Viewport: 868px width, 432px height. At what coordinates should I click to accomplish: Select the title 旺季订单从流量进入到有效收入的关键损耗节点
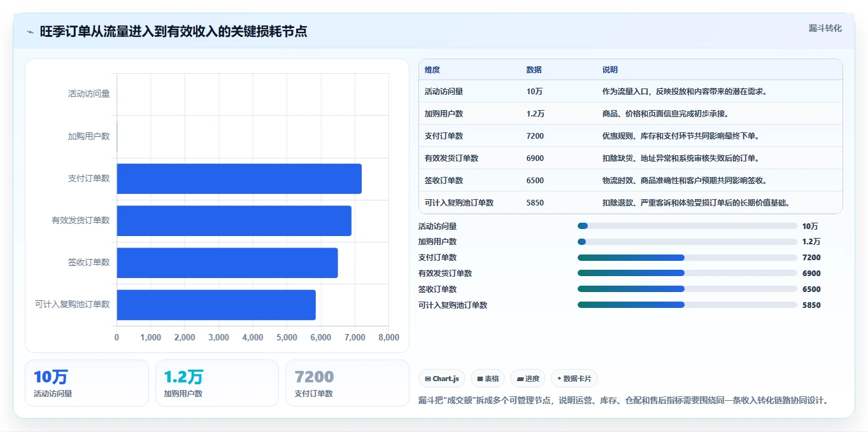173,32
